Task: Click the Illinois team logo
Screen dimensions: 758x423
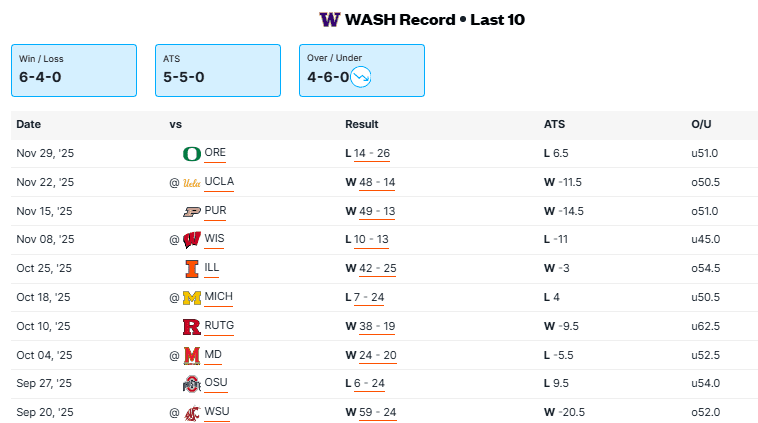Action: click(192, 269)
